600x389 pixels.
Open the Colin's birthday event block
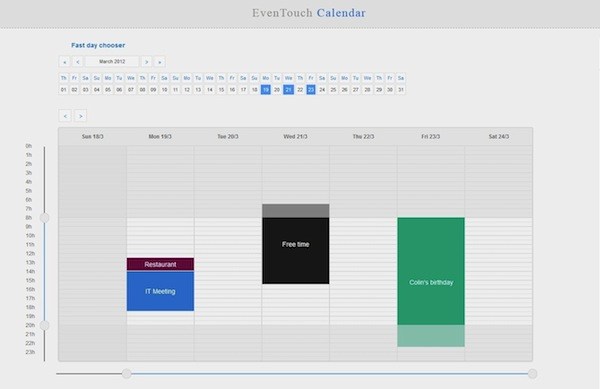[x=431, y=282]
